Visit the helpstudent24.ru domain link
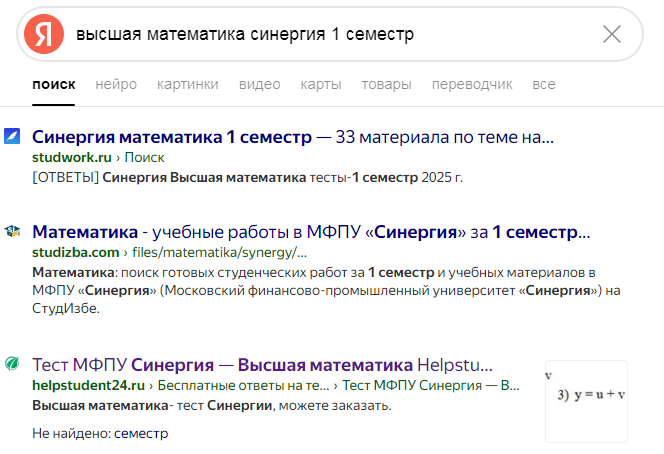 click(x=89, y=385)
